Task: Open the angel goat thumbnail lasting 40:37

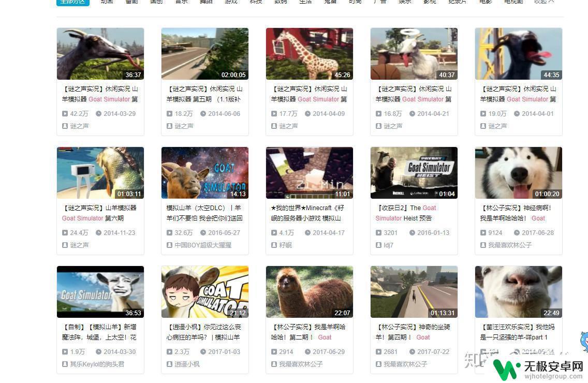Action: 414,54
